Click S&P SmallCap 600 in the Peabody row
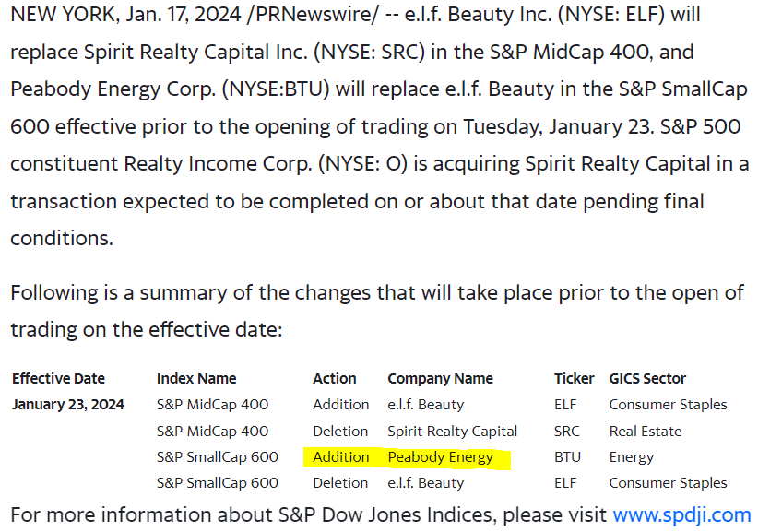770x532 pixels. (x=217, y=456)
